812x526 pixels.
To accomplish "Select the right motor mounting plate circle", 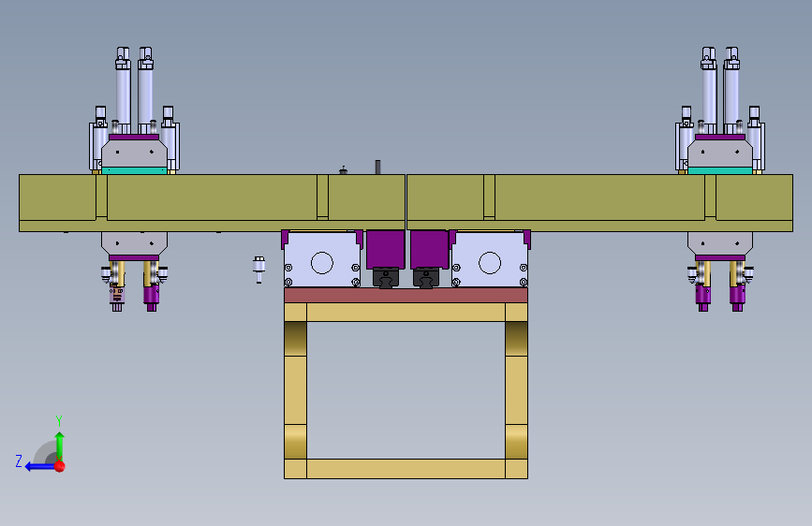I will point(490,262).
